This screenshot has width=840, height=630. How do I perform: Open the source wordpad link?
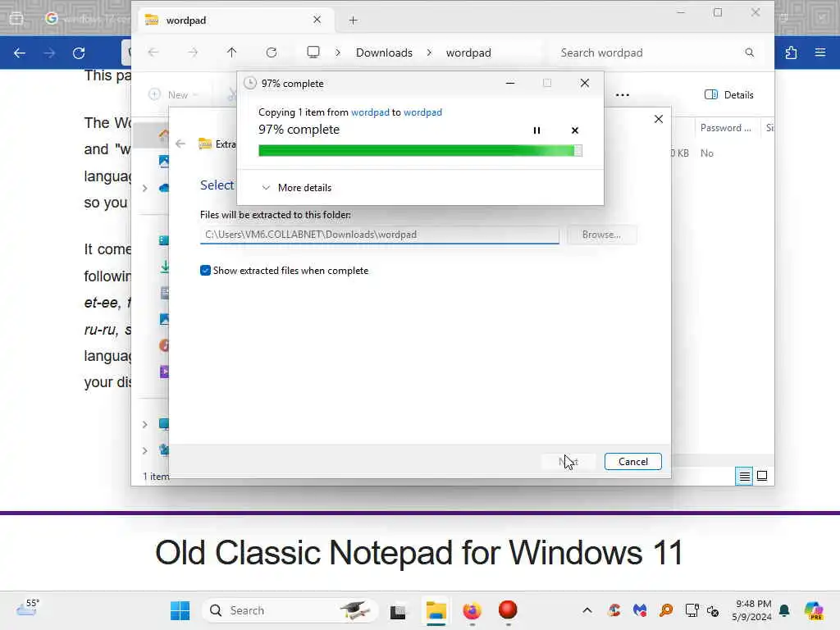point(370,112)
